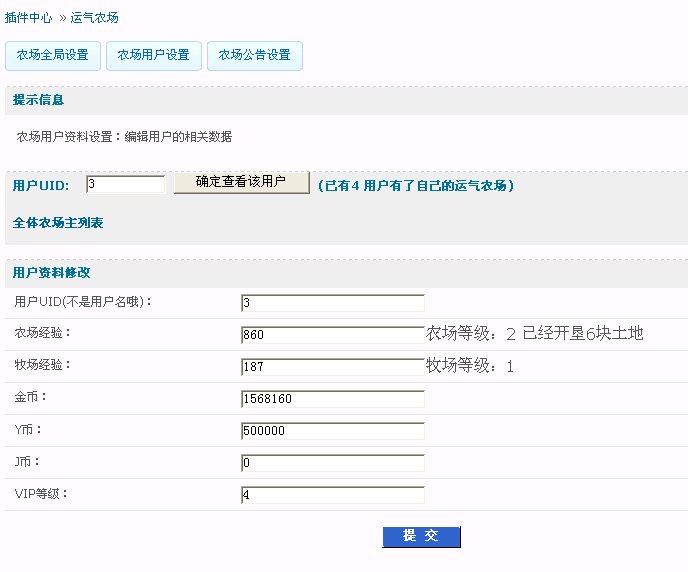
Task: Focus the top 用户UID search field
Action: pyautogui.click(x=125, y=184)
